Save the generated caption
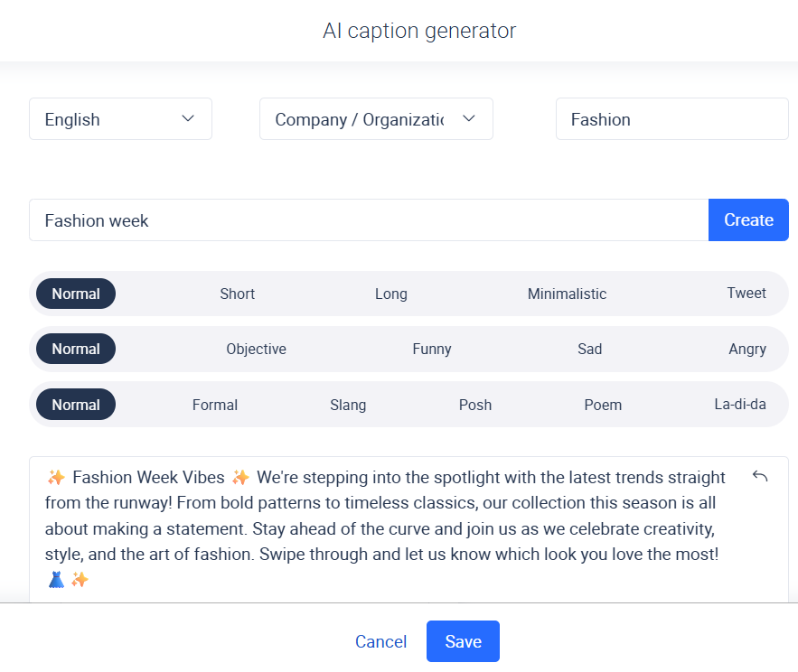The width and height of the screenshot is (798, 672). pos(463,641)
